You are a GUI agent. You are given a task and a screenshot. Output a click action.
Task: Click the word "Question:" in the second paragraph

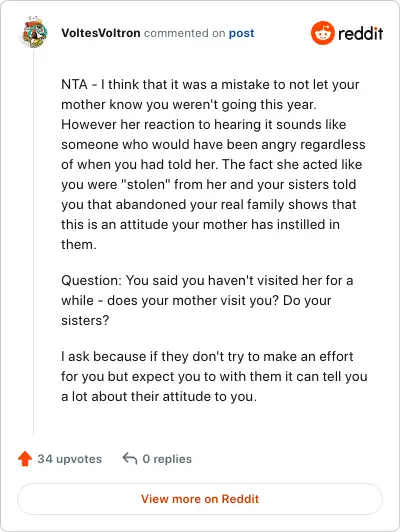(x=91, y=281)
